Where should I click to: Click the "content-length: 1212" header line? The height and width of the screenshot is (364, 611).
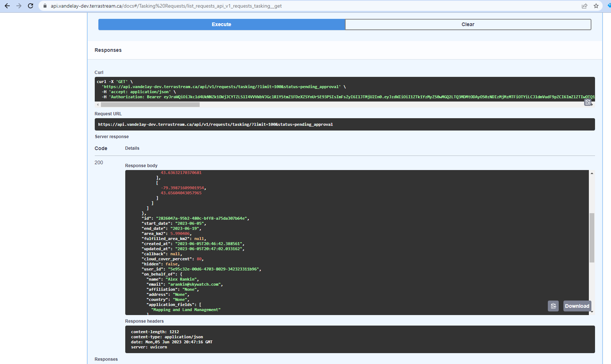click(155, 332)
